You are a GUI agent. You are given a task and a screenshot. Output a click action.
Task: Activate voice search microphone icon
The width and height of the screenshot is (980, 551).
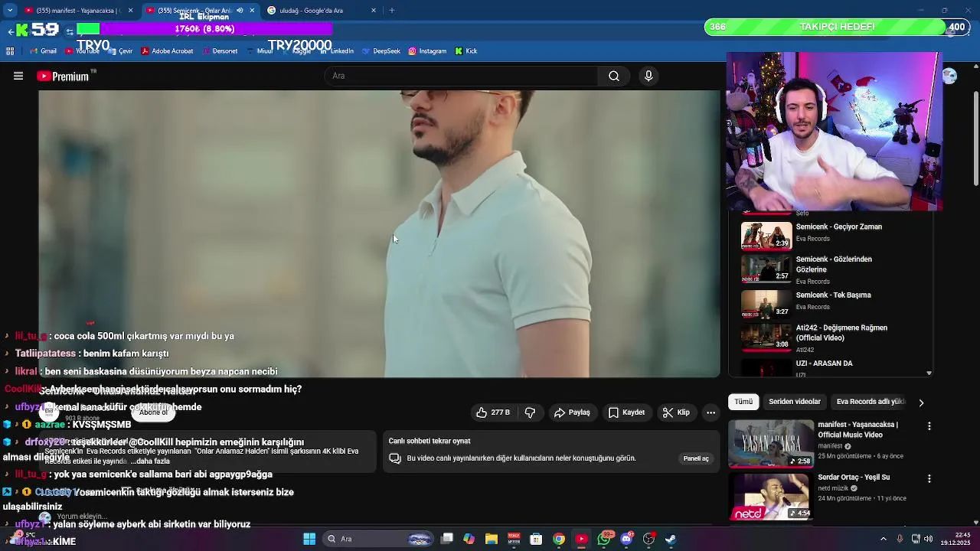tap(648, 76)
